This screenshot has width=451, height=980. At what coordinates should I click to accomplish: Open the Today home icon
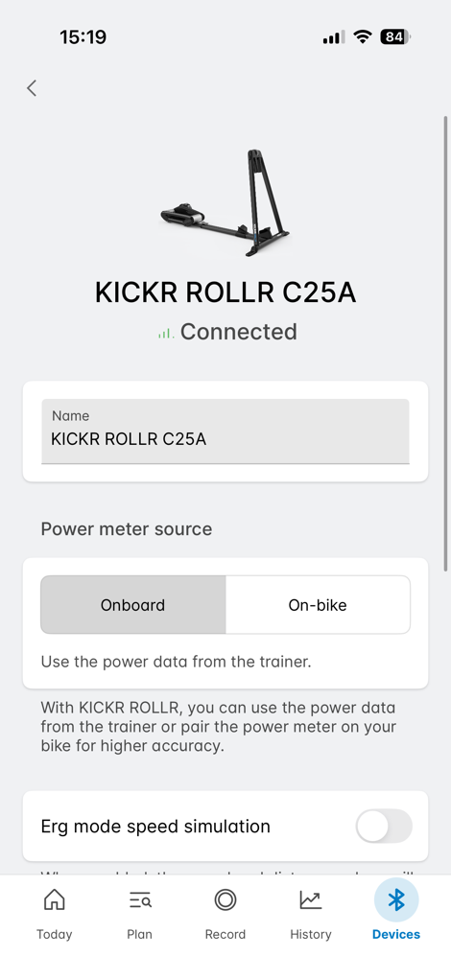coord(54,900)
